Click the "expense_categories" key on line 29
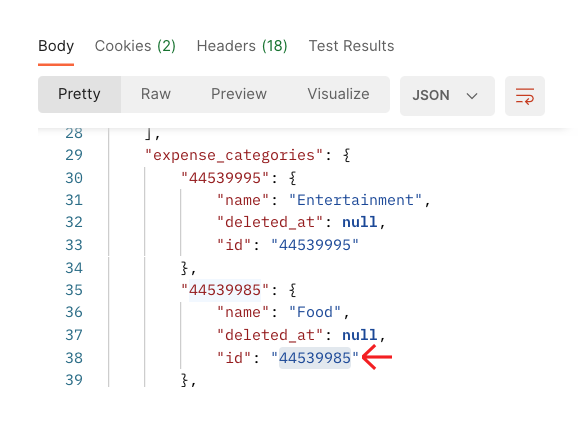Viewport: 578px width, 430px height. (x=234, y=155)
